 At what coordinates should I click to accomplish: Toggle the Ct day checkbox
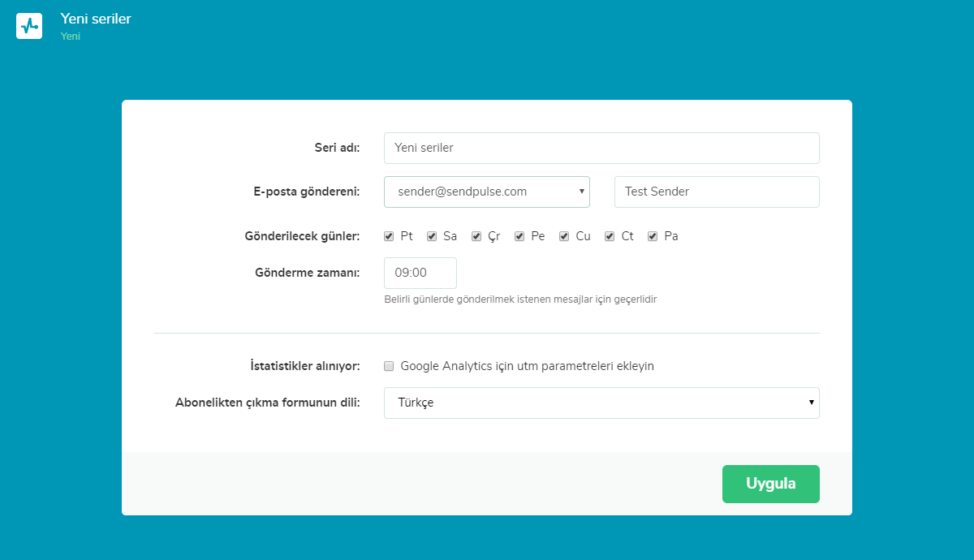pyautogui.click(x=610, y=236)
